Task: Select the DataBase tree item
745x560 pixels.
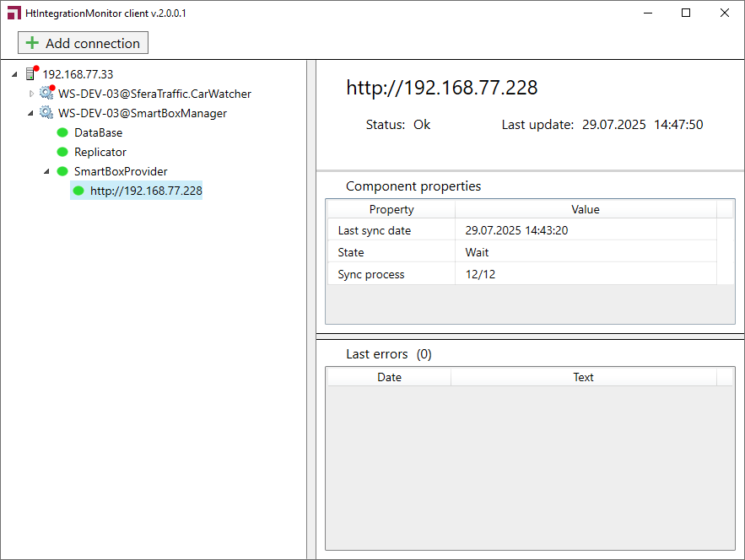Action: point(98,132)
